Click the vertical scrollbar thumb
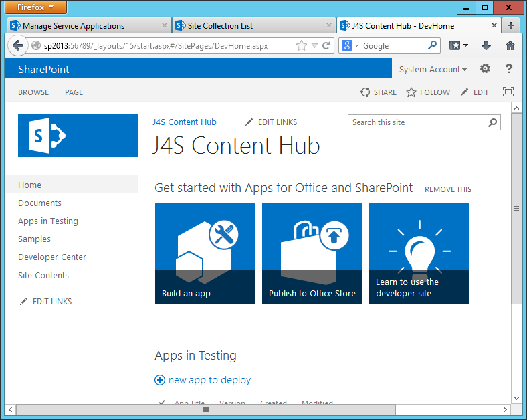 coord(516,209)
